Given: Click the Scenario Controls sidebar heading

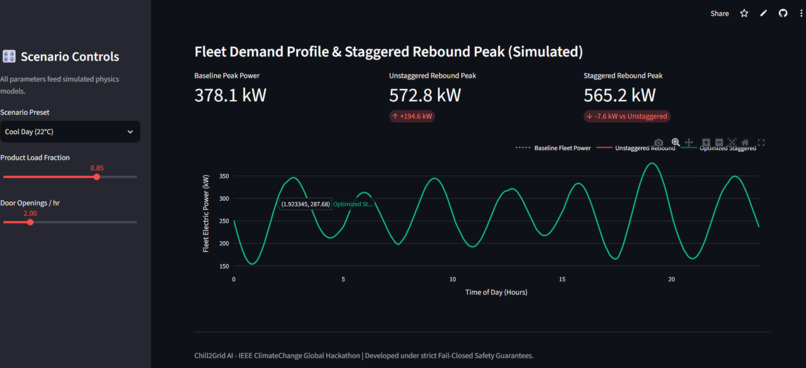Looking at the screenshot, I should tap(70, 57).
